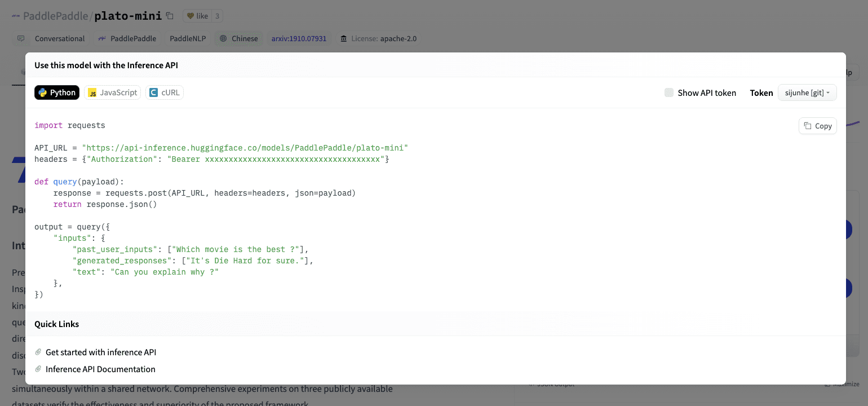Click the license scale icon next to apache-2.0
The height and width of the screenshot is (406, 868).
point(344,38)
